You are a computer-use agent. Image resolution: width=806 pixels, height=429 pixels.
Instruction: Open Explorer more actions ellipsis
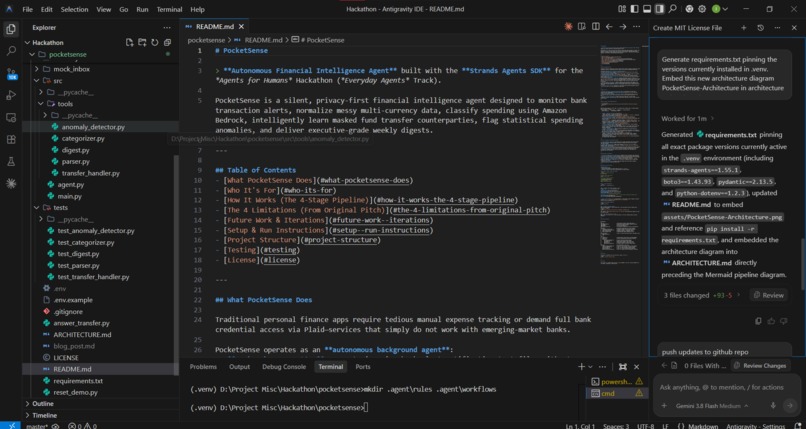coord(167,28)
